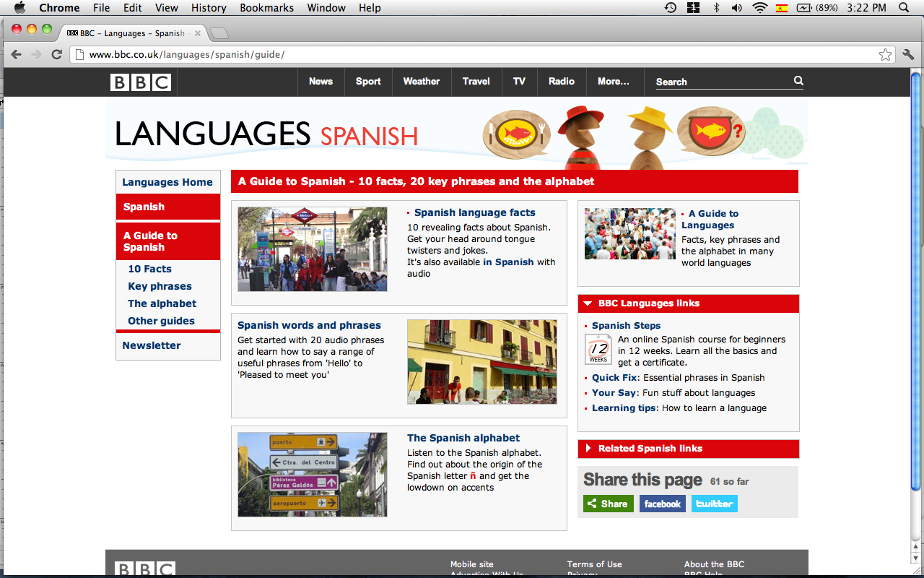Image resolution: width=924 pixels, height=578 pixels.
Task: Open the Bookmarks menu
Action: tap(267, 8)
